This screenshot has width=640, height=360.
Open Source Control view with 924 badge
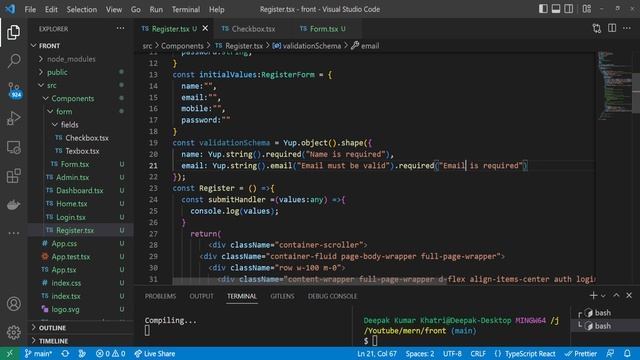14,90
